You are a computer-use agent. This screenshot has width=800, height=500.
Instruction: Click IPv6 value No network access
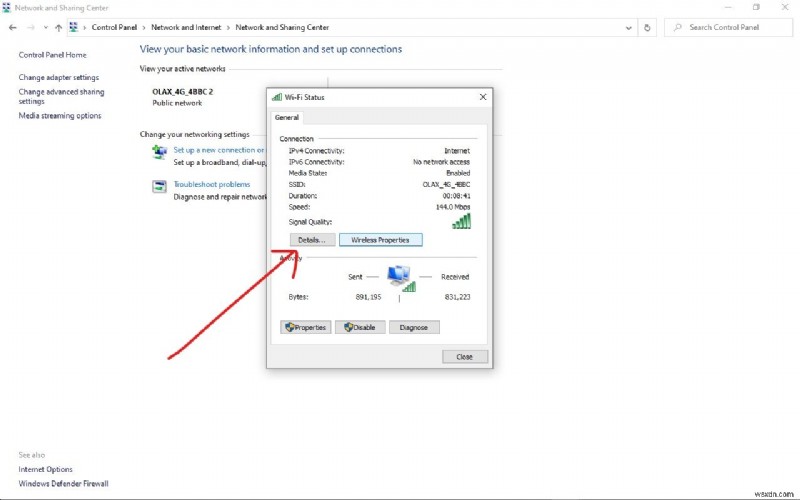[x=441, y=162]
